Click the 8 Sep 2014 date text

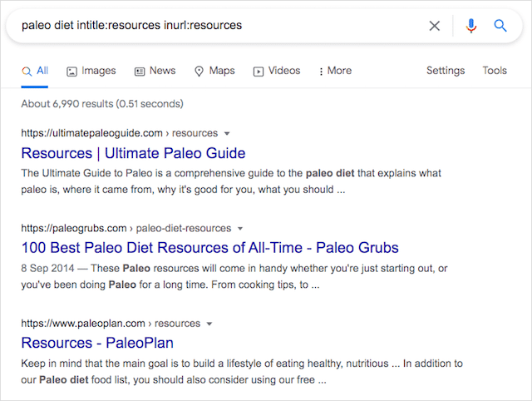47,268
